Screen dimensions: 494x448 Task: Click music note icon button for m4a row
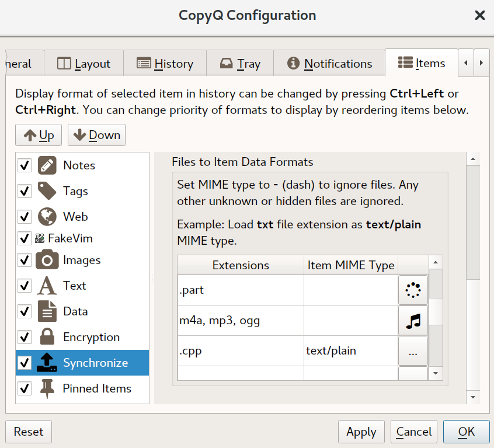point(413,320)
